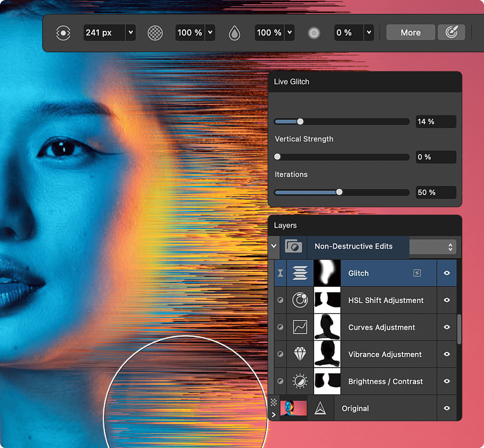Click the Glitch layer mask thumbnail
The height and width of the screenshot is (448, 484).
pos(327,273)
